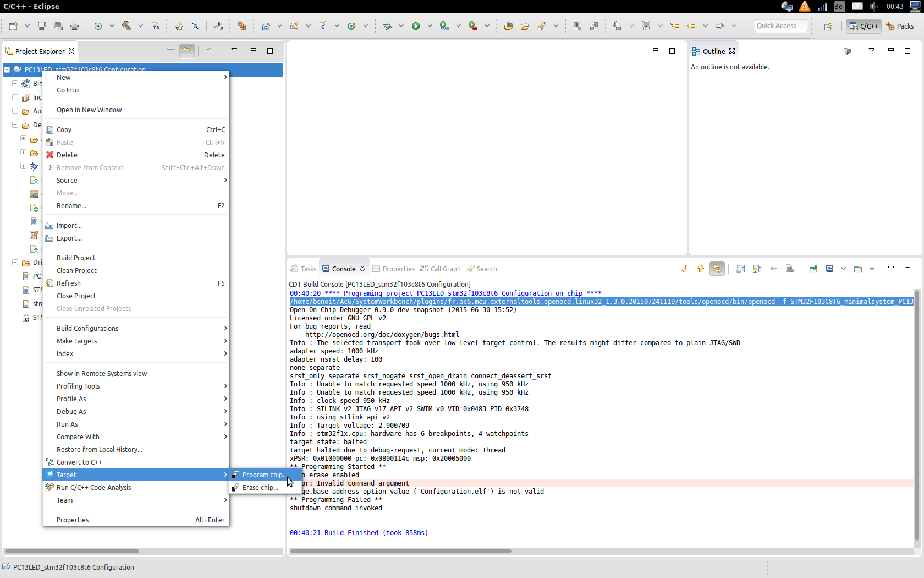Image resolution: width=924 pixels, height=578 pixels.
Task: Click the Last Edit Location arrow icon
Action: pyautogui.click(x=675, y=26)
